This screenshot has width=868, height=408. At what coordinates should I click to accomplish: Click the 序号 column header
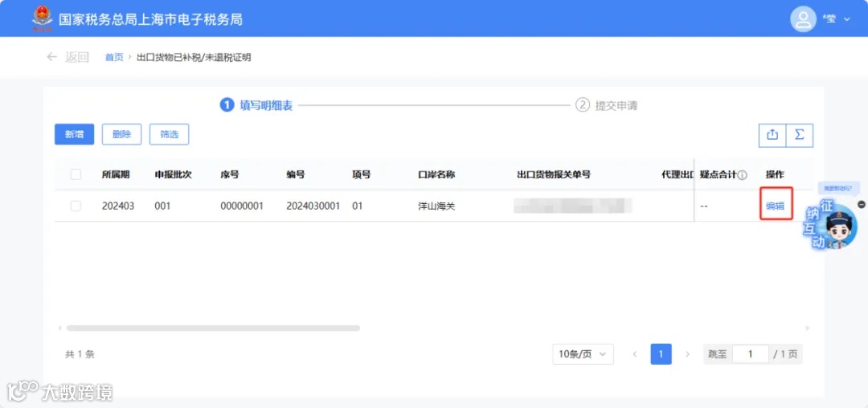pos(230,175)
